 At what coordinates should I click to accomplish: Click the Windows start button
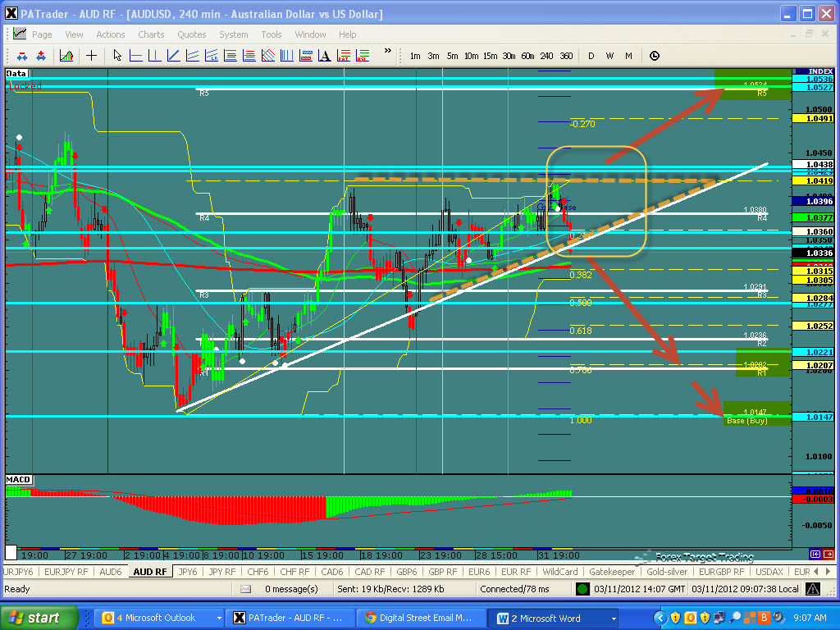(x=39, y=618)
